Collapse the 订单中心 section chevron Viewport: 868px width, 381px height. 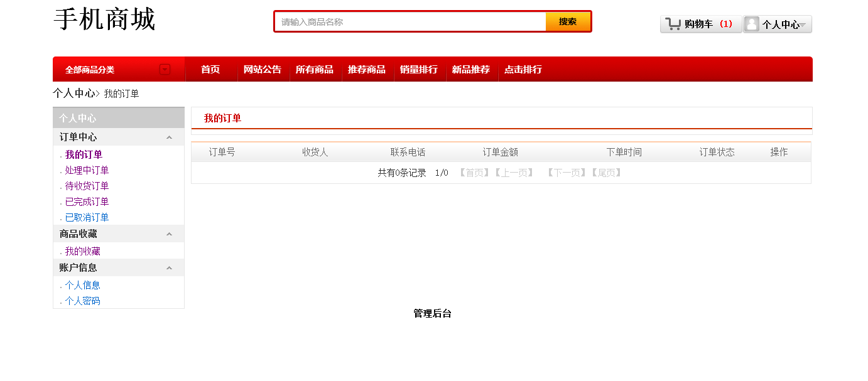(x=169, y=137)
